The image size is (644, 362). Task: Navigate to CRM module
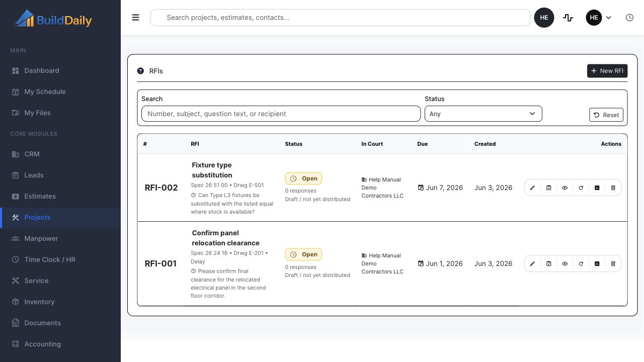60,154
